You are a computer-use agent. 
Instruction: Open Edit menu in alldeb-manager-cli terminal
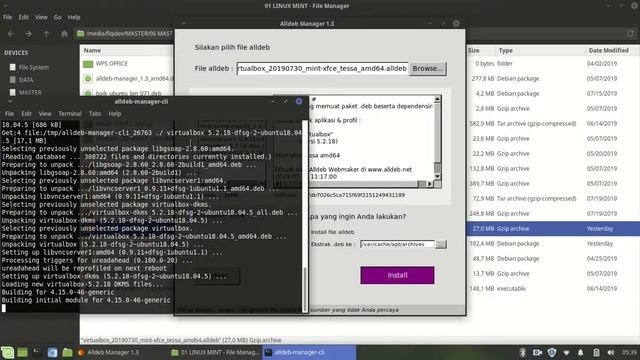coord(27,113)
